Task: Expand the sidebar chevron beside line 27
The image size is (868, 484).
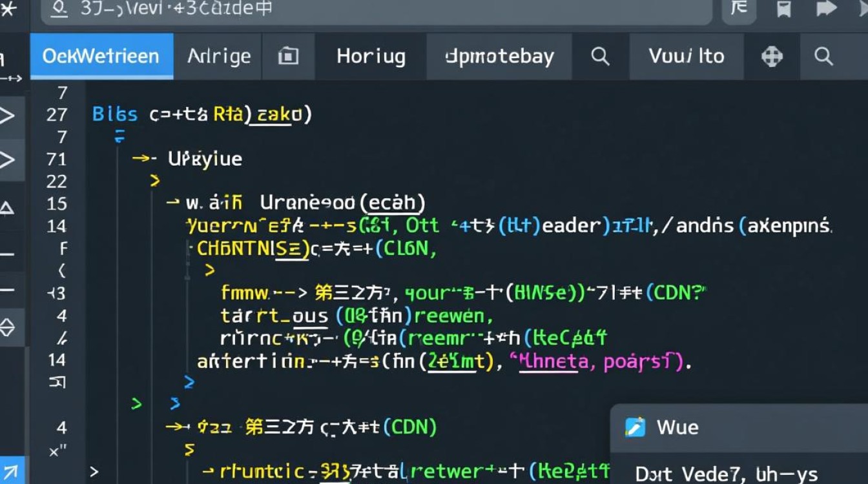Action: (x=7, y=116)
